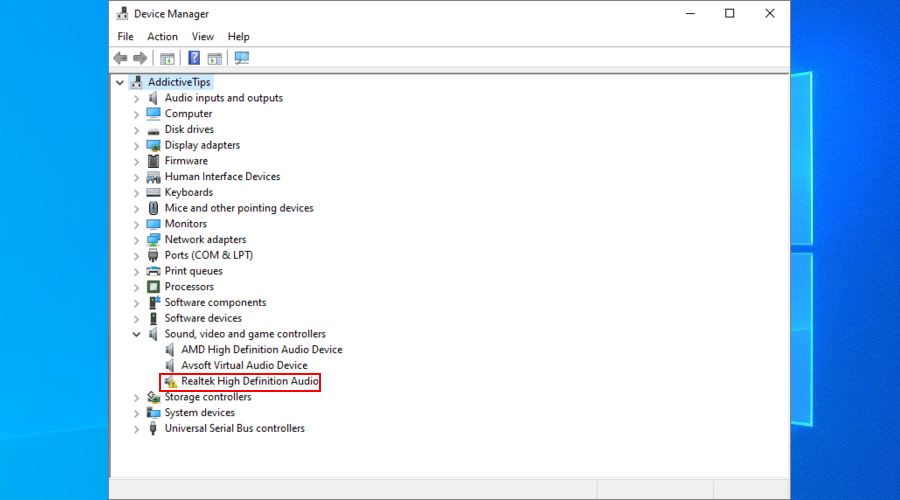Open the Help menu
900x500 pixels.
click(238, 37)
